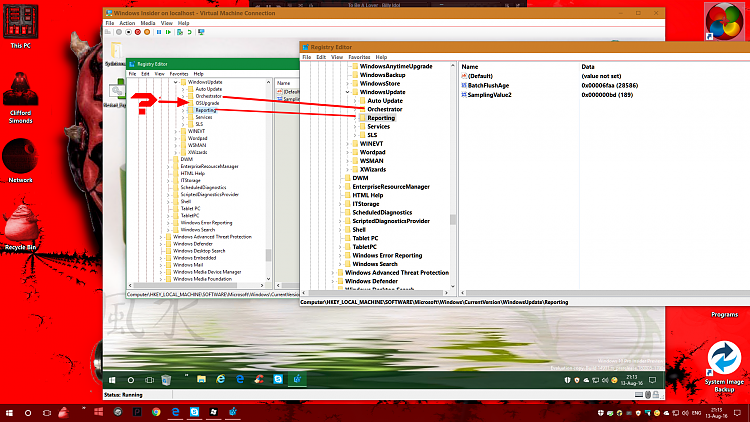Open File menu in green-titled Registry Editor
750x422 pixels.
[132, 74]
